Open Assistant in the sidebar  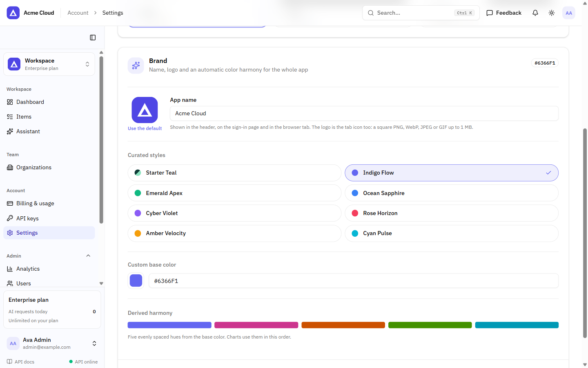pyautogui.click(x=49, y=131)
